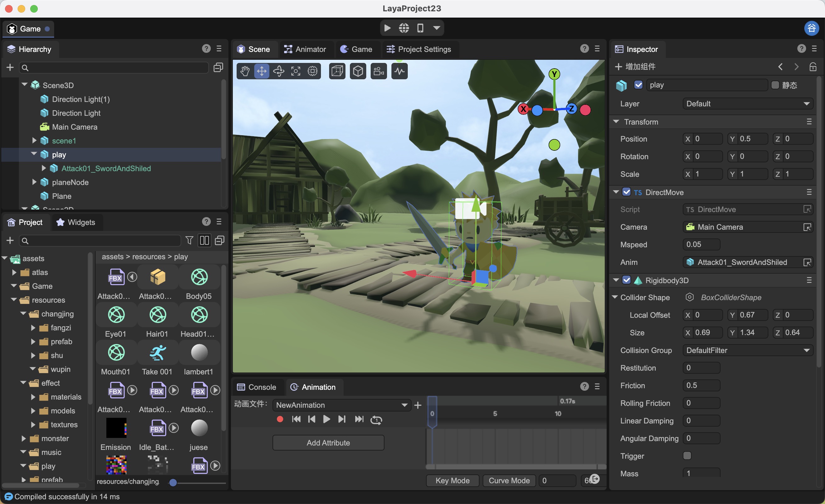
Task: Disable the Rigidbody3D component checkbox
Action: (x=626, y=280)
